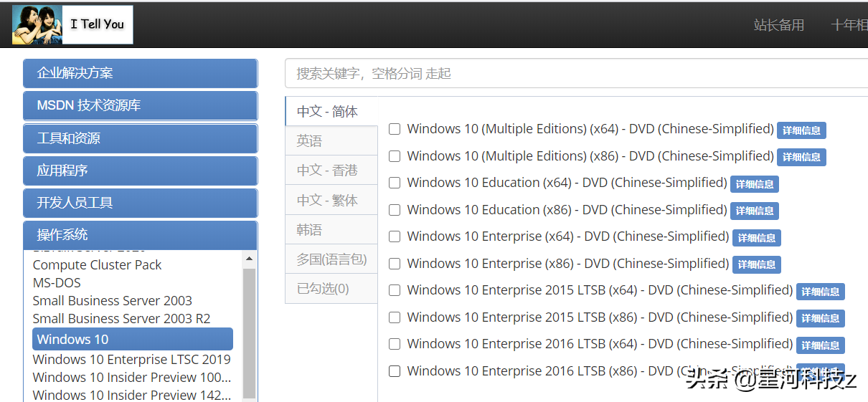Check Enterprise 2016 LTSB x86 checkbox
The height and width of the screenshot is (402, 868).
[395, 371]
